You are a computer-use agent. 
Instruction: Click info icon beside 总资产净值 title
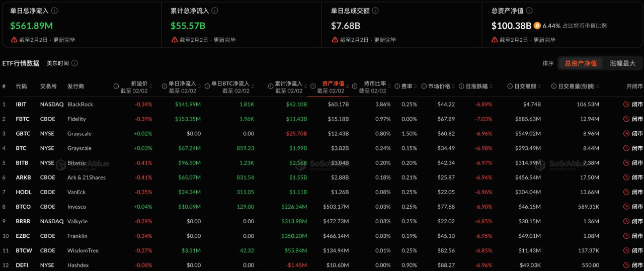(x=529, y=11)
